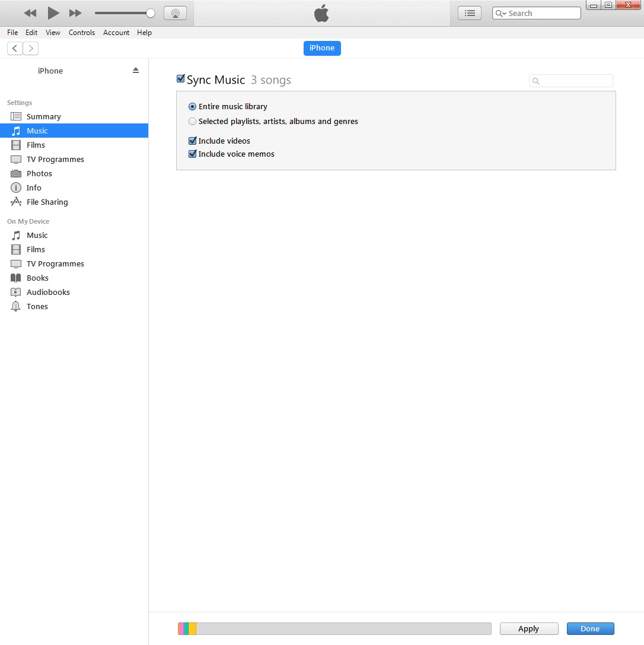The height and width of the screenshot is (645, 644).
Task: Eject the iPhone from the sidebar
Action: click(x=136, y=71)
